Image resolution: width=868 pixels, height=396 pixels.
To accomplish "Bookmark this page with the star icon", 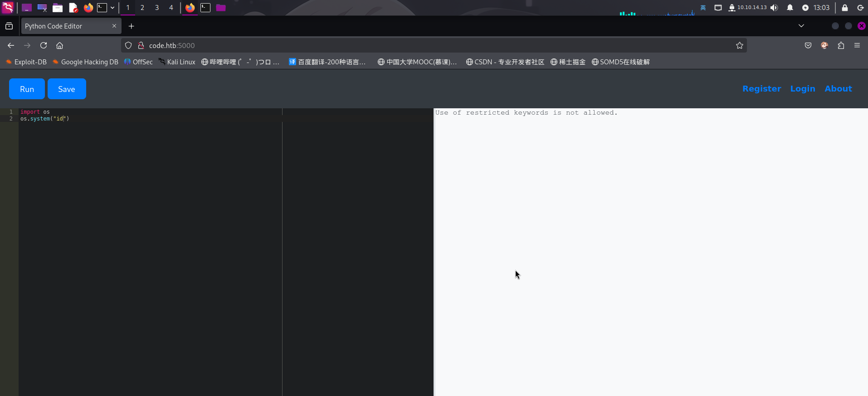I will click(x=740, y=45).
